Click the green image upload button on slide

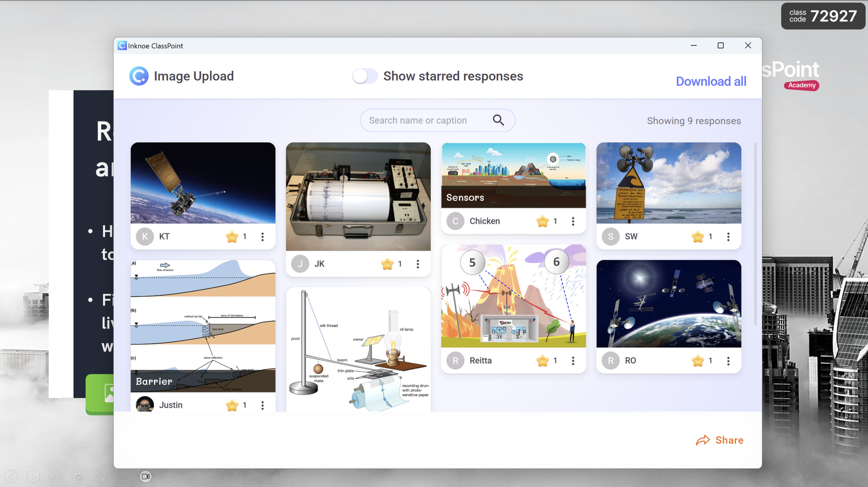(x=100, y=394)
